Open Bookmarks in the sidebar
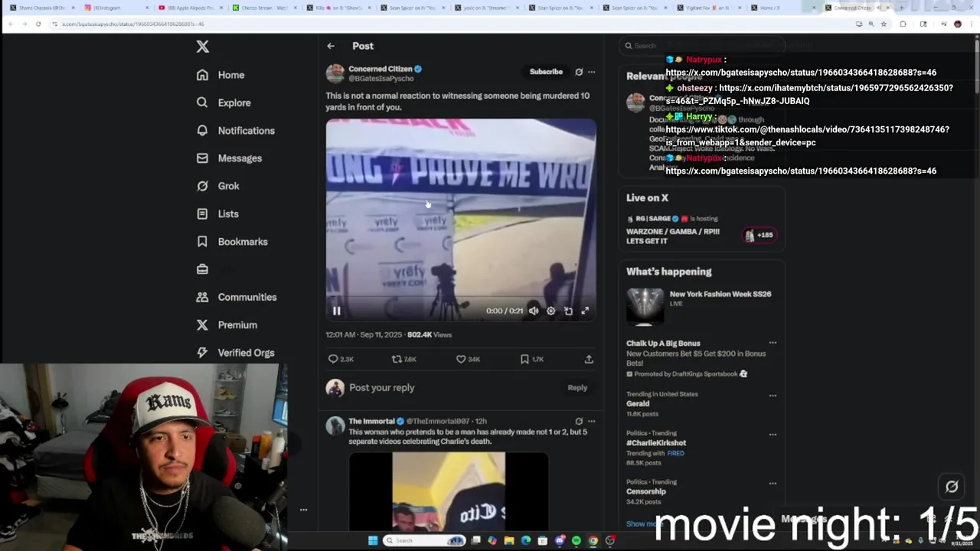980x551 pixels. click(x=232, y=242)
